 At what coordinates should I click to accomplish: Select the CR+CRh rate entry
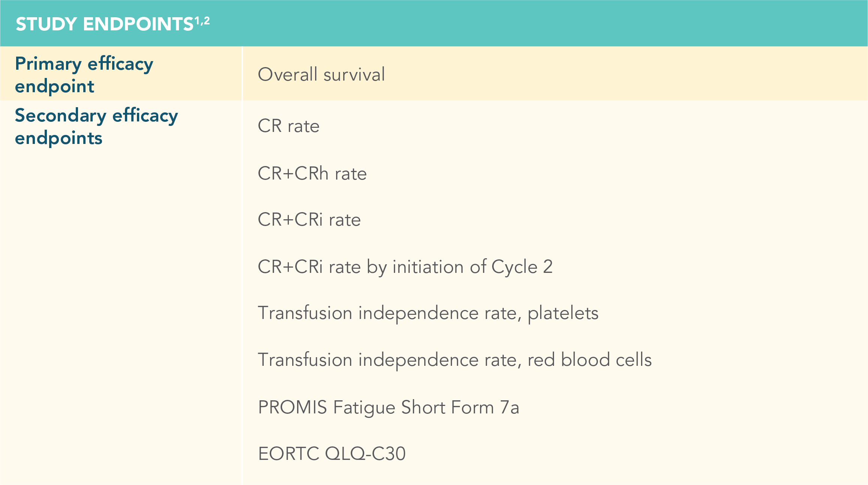click(312, 174)
